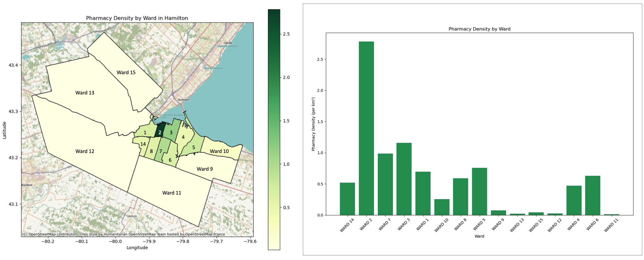Image resolution: width=644 pixels, height=260 pixels.
Task: Click the WARD 6 bar
Action: click(593, 195)
